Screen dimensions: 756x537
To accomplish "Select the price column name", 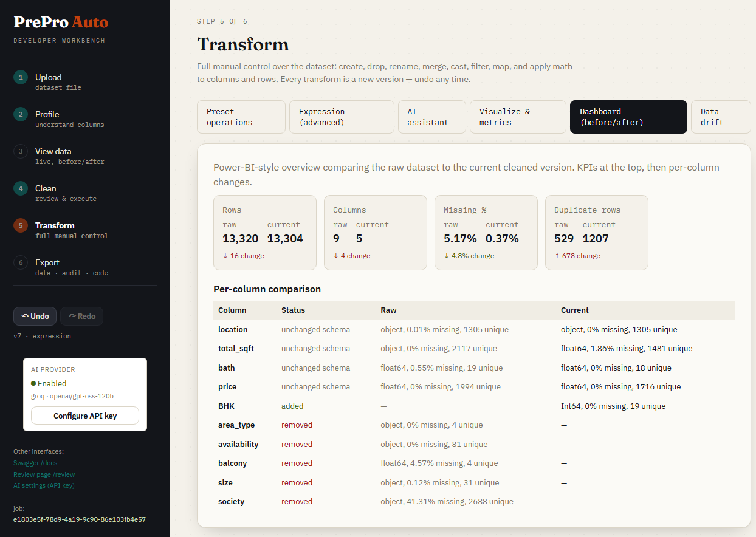I will tap(227, 386).
